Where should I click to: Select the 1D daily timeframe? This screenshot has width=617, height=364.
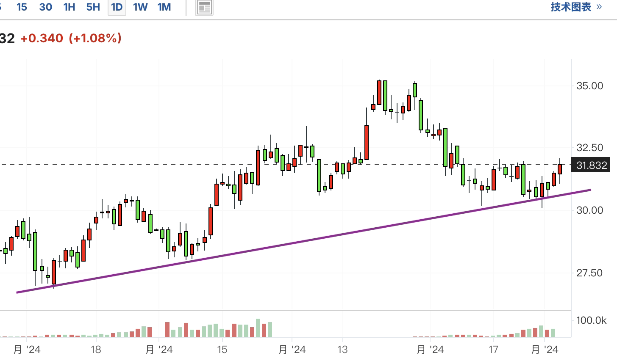[x=117, y=7]
